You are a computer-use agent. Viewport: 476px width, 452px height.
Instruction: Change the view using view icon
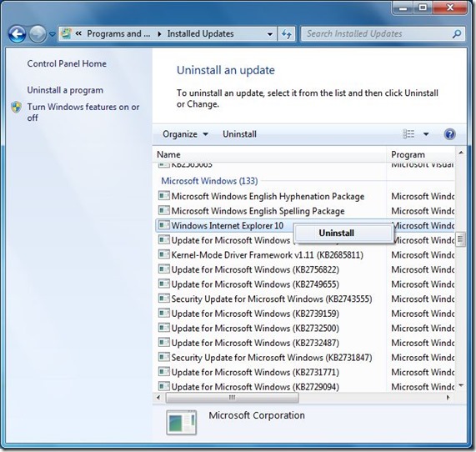[x=408, y=133]
